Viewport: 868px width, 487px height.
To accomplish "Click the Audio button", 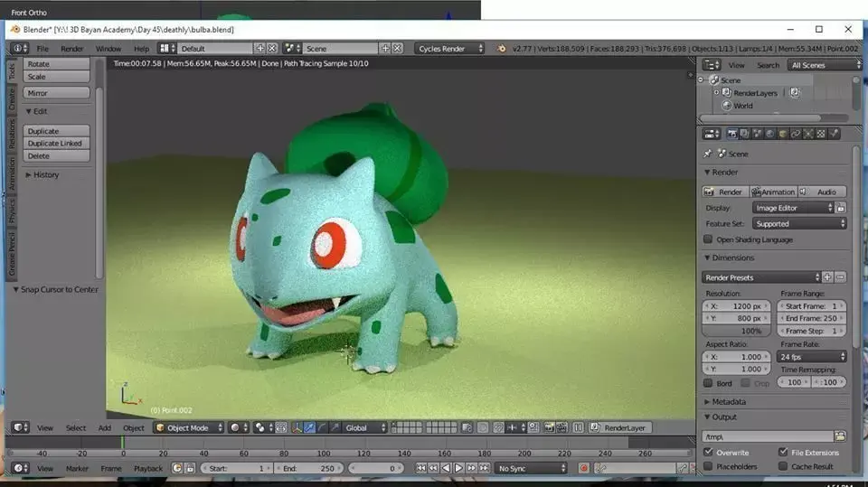I will point(822,192).
